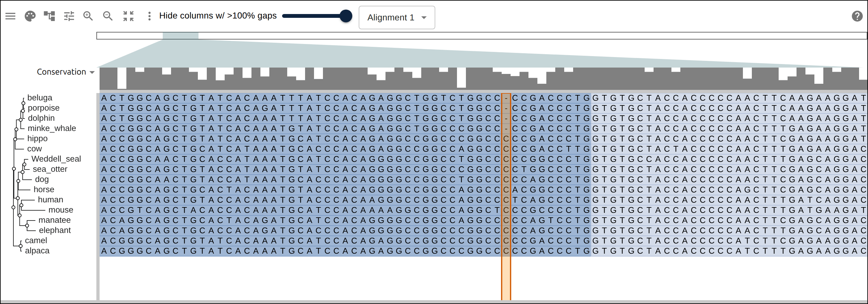The height and width of the screenshot is (304, 868).
Task: Click the horizontal scrollbar at the bottom
Action: 434,302
